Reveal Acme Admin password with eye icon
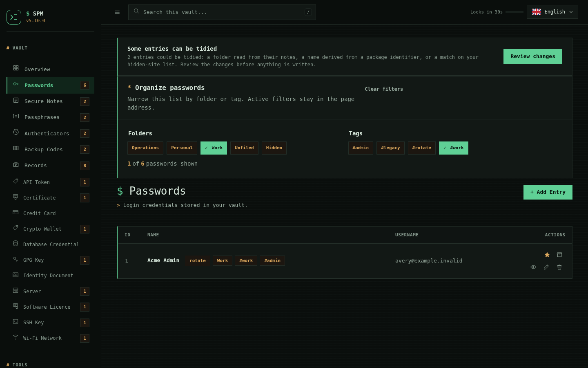Viewport: 588px width, 368px height. coord(533,267)
